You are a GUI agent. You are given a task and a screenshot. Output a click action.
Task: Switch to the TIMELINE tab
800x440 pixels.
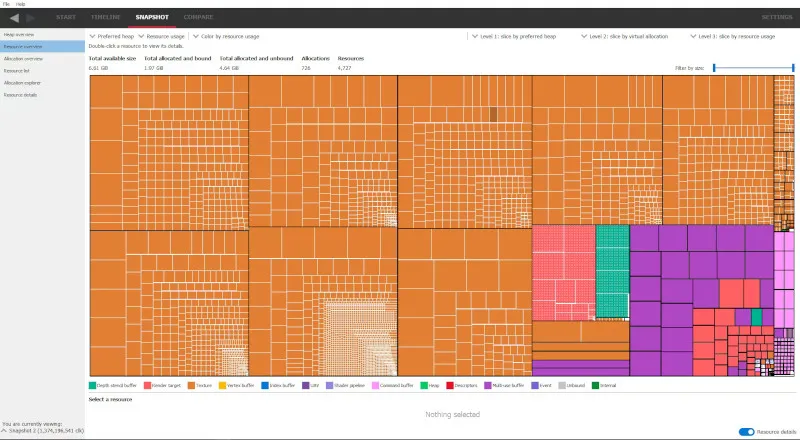pos(105,17)
